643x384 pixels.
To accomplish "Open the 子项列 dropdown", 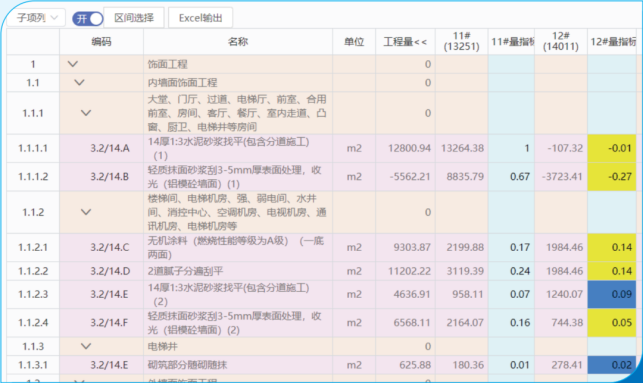I will tap(37, 18).
